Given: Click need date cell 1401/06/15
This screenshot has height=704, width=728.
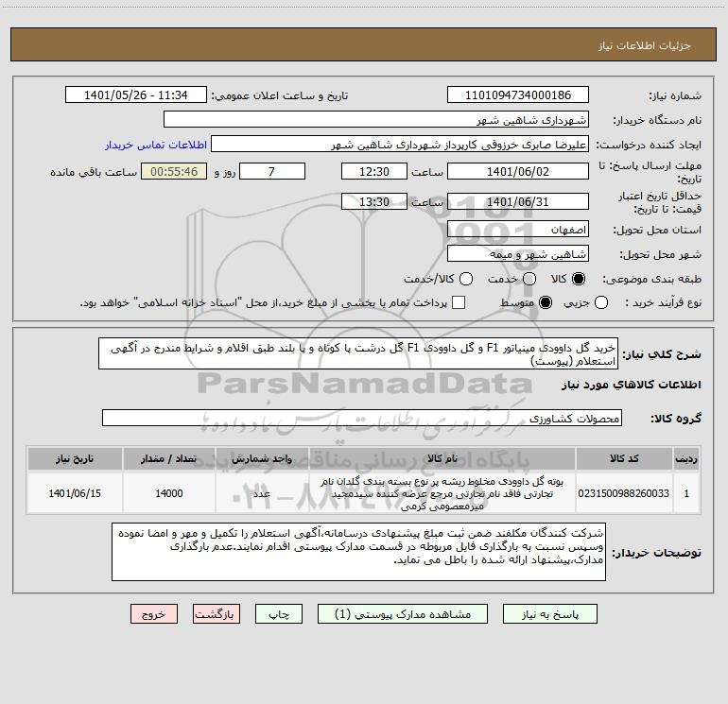Looking at the screenshot, I should (75, 493).
